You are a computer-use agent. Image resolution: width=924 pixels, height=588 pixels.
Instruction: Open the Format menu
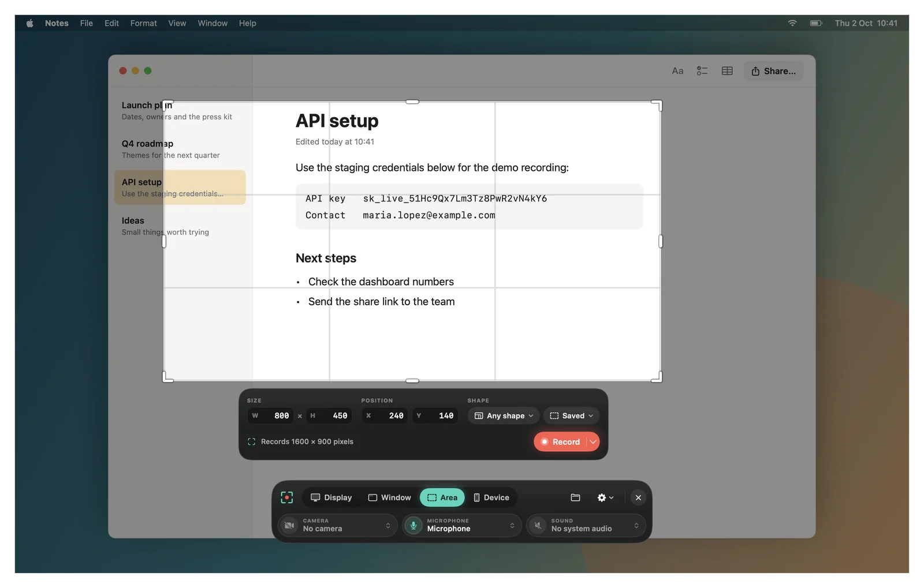point(143,23)
